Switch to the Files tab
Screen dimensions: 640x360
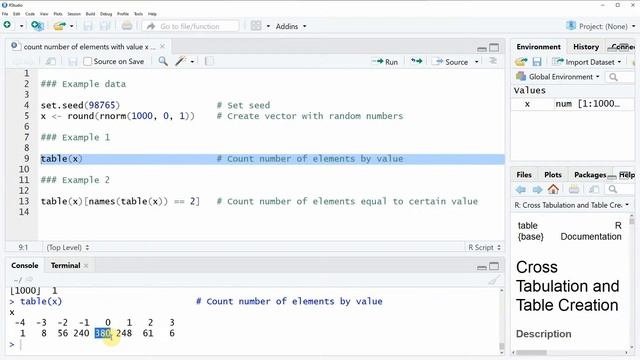click(x=524, y=175)
